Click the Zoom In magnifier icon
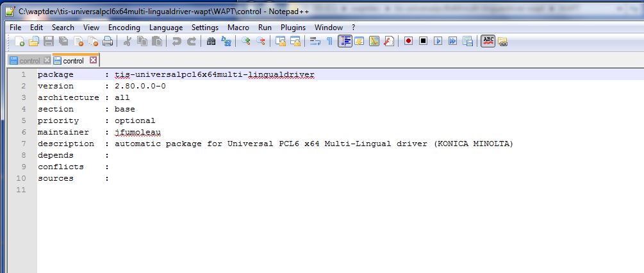Viewport: 644px width, 273px height. click(x=245, y=41)
